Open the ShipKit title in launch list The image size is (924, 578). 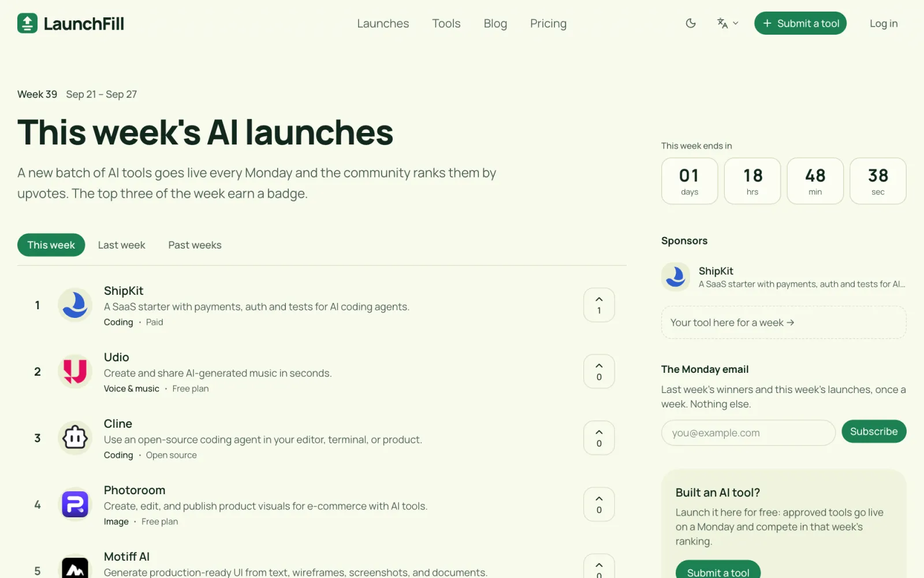pyautogui.click(x=124, y=291)
